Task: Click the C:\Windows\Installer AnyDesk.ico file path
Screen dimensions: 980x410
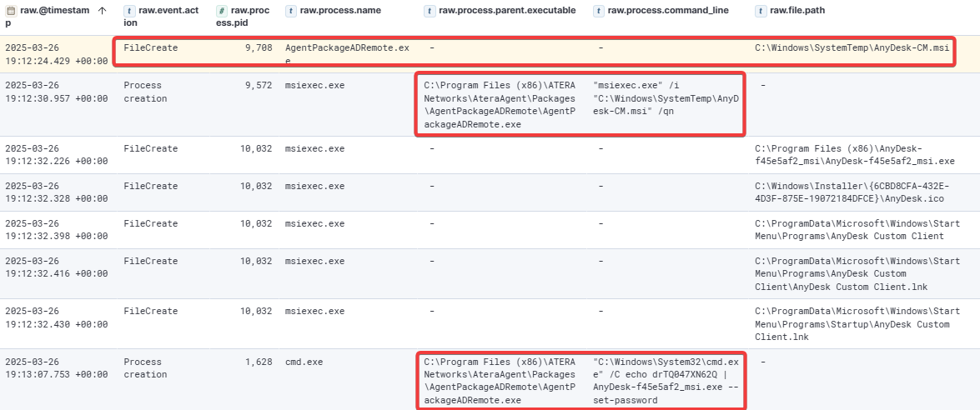Action: (852, 192)
